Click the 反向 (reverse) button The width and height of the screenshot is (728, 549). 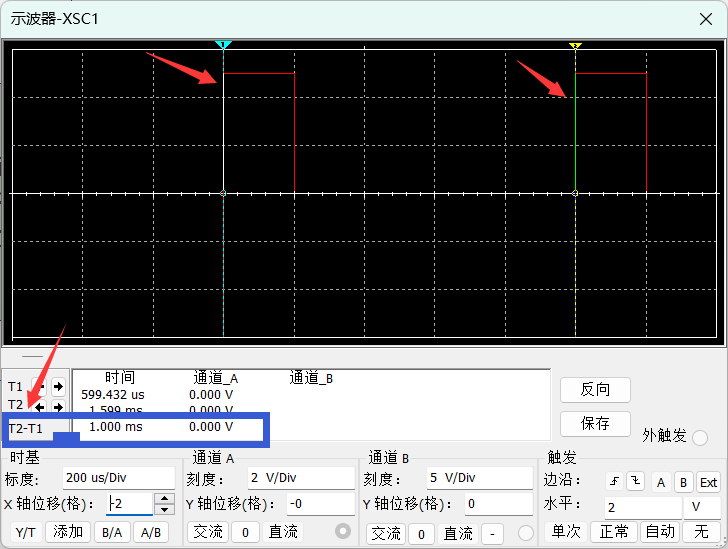(595, 390)
